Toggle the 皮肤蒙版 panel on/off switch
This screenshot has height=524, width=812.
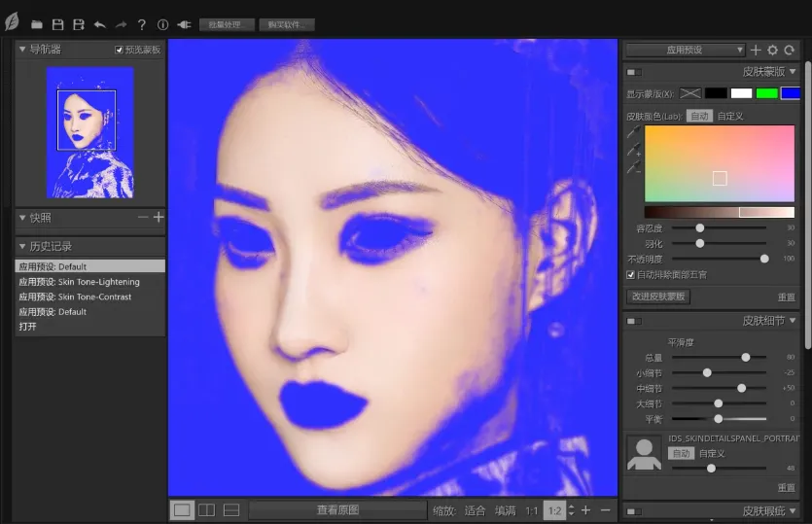(x=634, y=72)
